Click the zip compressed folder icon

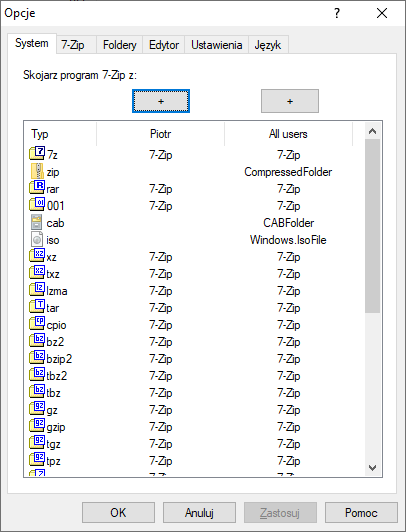pyautogui.click(x=37, y=171)
